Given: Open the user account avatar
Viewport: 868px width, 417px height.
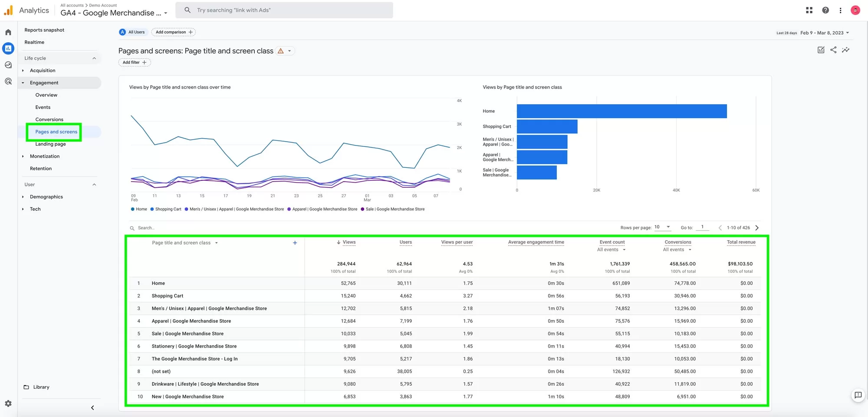Looking at the screenshot, I should pos(855,10).
